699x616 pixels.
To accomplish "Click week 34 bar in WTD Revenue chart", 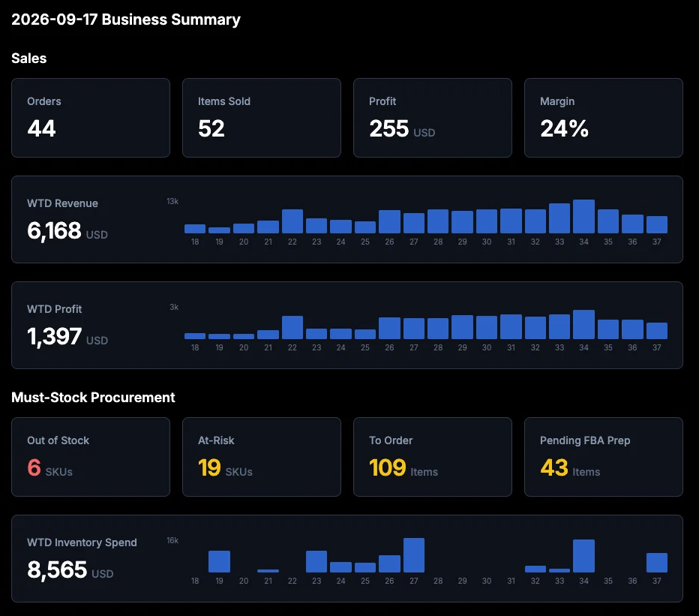I will click(583, 216).
